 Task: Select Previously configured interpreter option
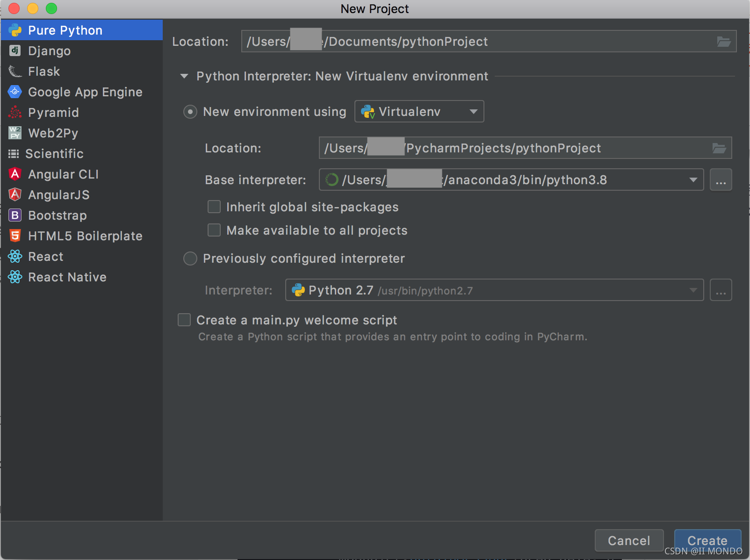(190, 258)
